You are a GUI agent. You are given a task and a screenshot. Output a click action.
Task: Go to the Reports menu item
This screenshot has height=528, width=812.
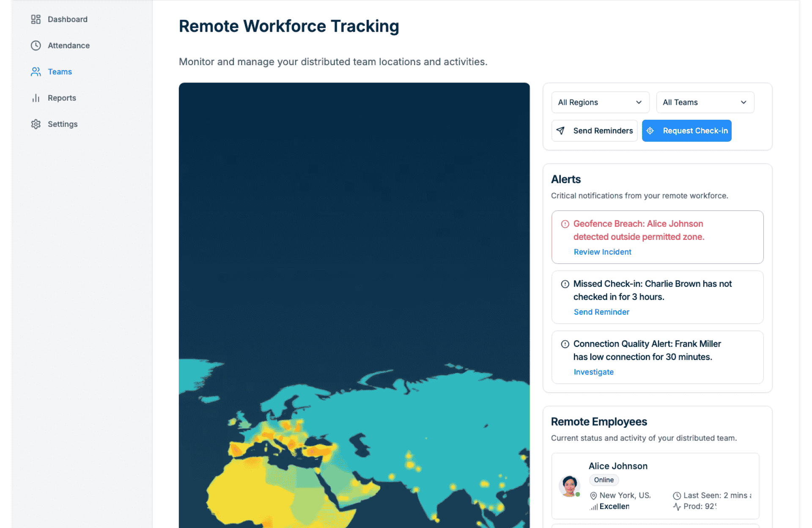pos(62,98)
